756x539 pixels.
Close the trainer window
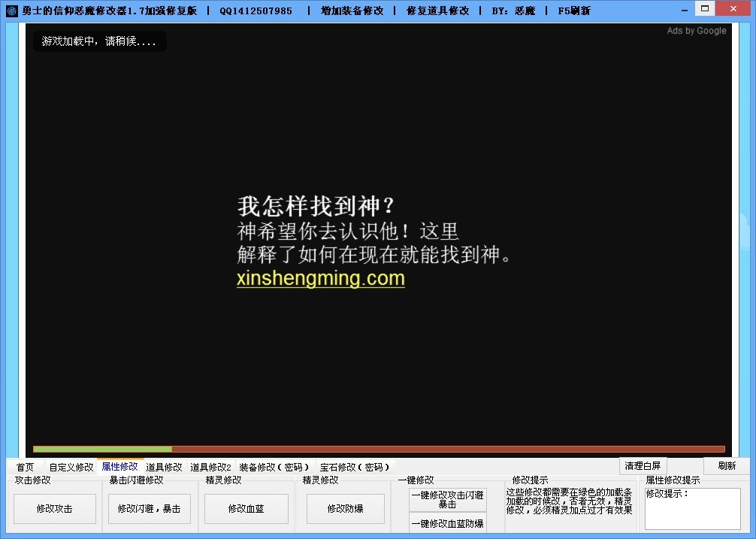point(733,9)
